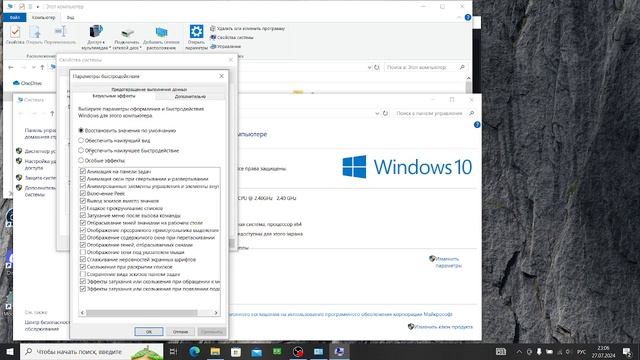This screenshot has width=640, height=360.
Task: Click Отмена in performance options dialog
Action: click(180, 331)
